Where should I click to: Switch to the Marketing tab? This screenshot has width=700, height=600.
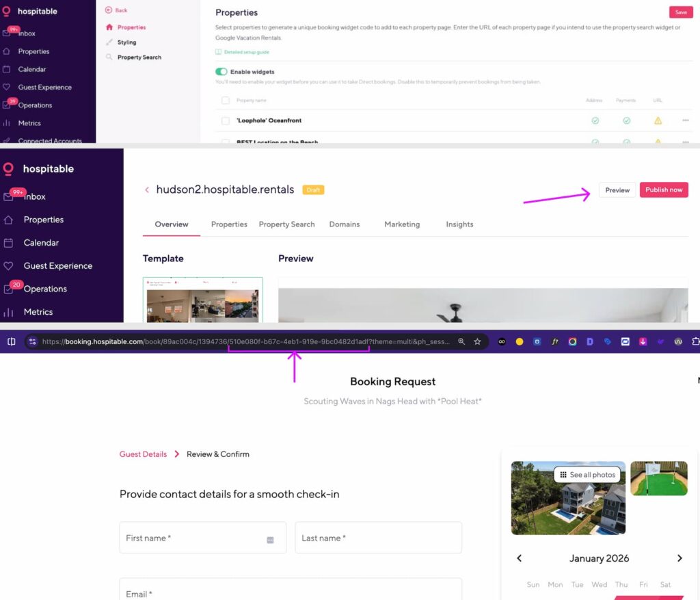[x=402, y=224]
